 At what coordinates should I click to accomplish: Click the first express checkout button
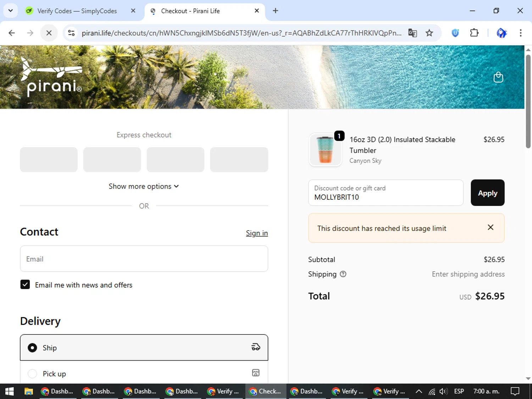pos(49,160)
